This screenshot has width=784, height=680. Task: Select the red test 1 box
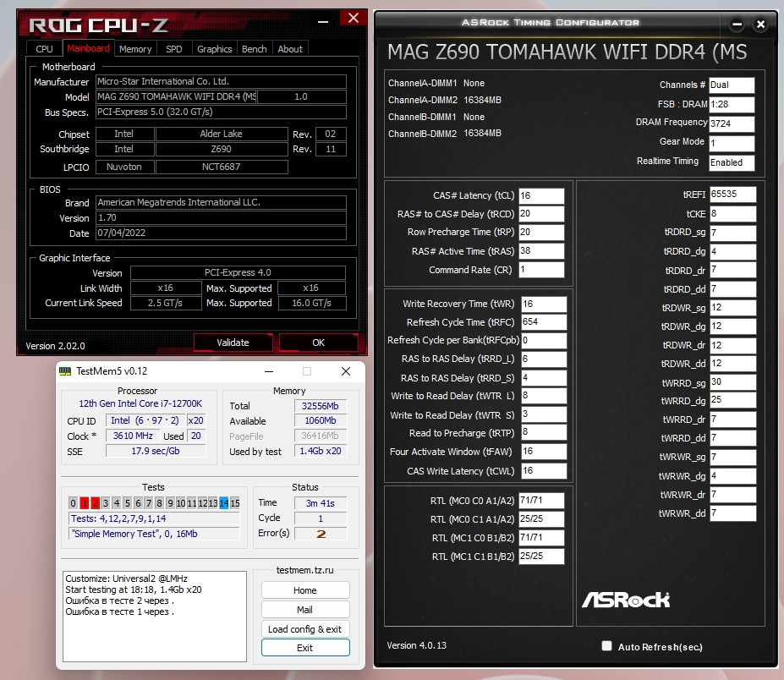click(84, 503)
